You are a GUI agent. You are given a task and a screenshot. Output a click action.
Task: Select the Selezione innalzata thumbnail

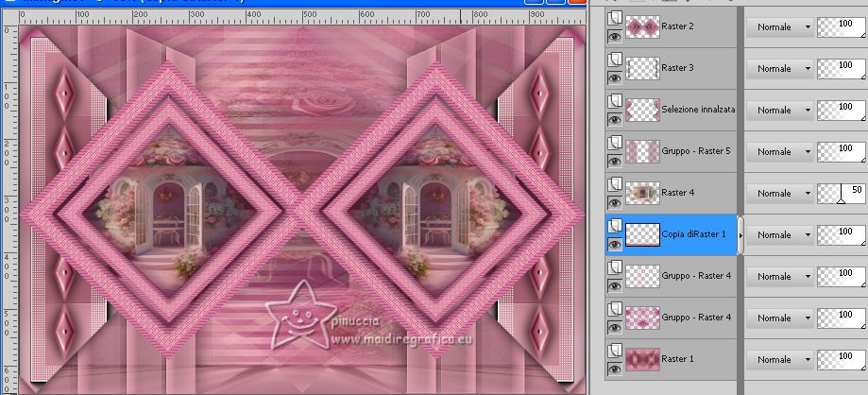click(642, 110)
